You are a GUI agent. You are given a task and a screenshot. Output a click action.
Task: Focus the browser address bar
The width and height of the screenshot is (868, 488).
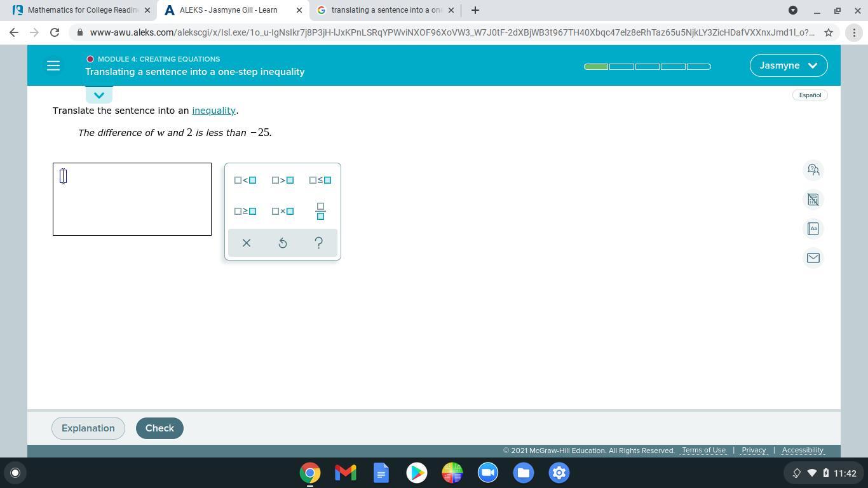click(x=452, y=32)
